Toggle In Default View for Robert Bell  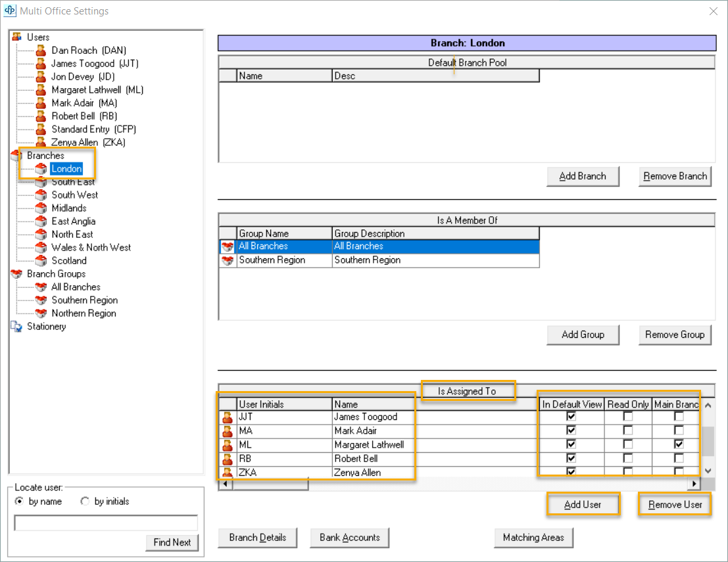coord(571,458)
